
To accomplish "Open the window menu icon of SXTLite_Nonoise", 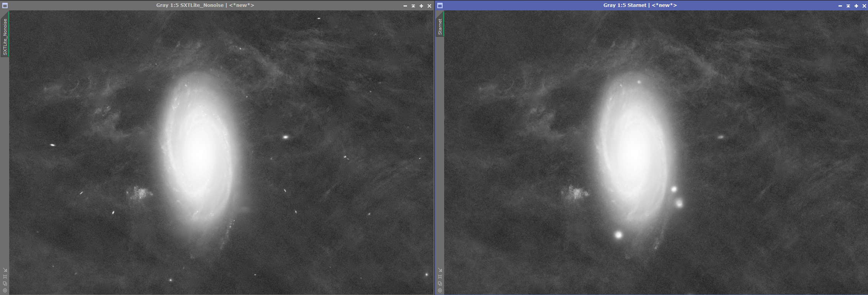I will pyautogui.click(x=5, y=5).
